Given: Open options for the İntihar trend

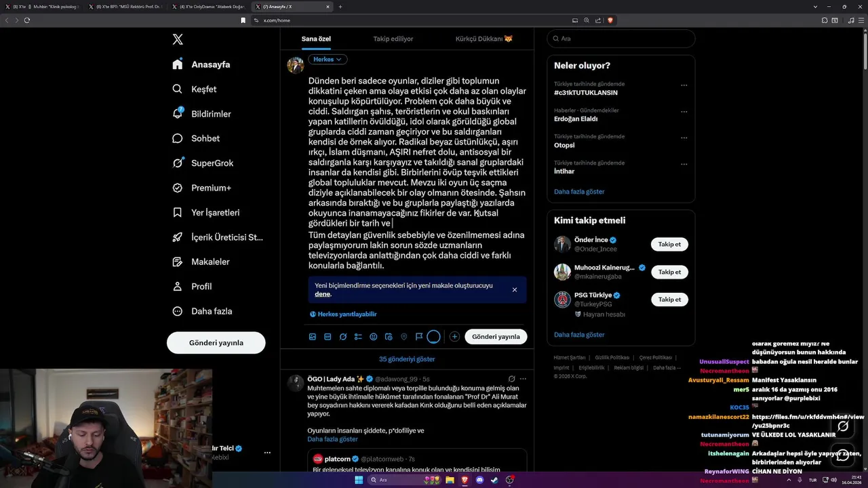Looking at the screenshot, I should [684, 164].
